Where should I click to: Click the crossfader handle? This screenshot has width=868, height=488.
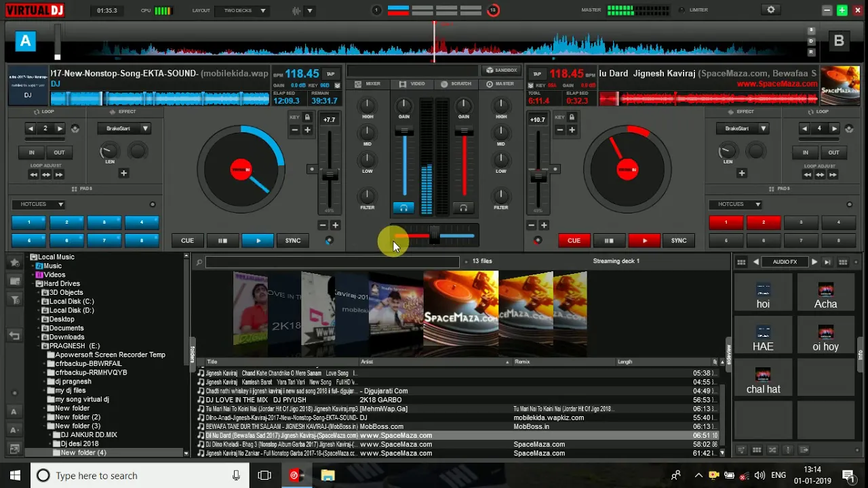tap(435, 236)
